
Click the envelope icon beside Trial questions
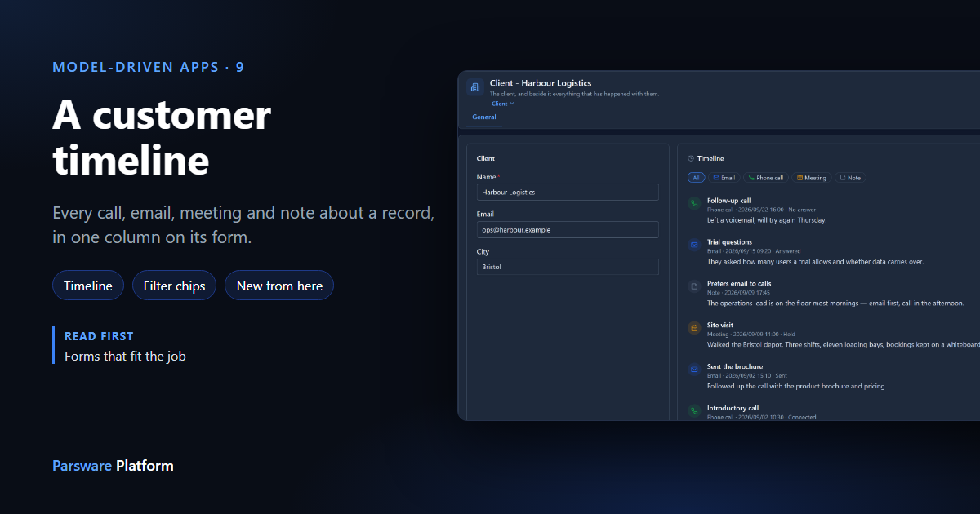(694, 245)
